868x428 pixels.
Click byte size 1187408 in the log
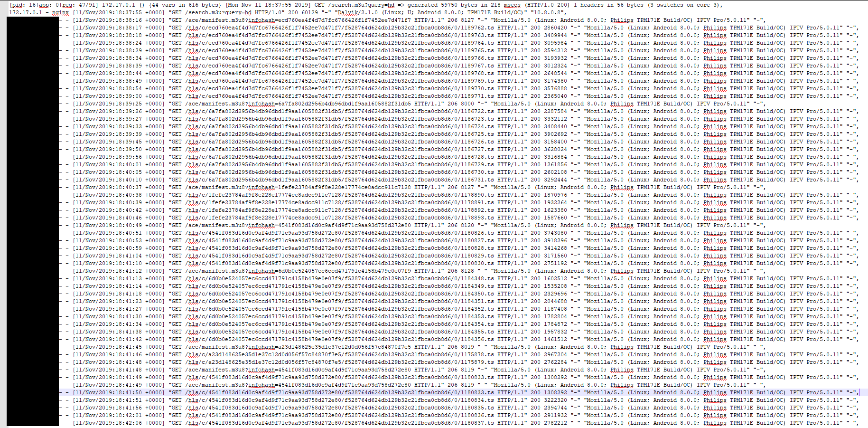(555, 309)
